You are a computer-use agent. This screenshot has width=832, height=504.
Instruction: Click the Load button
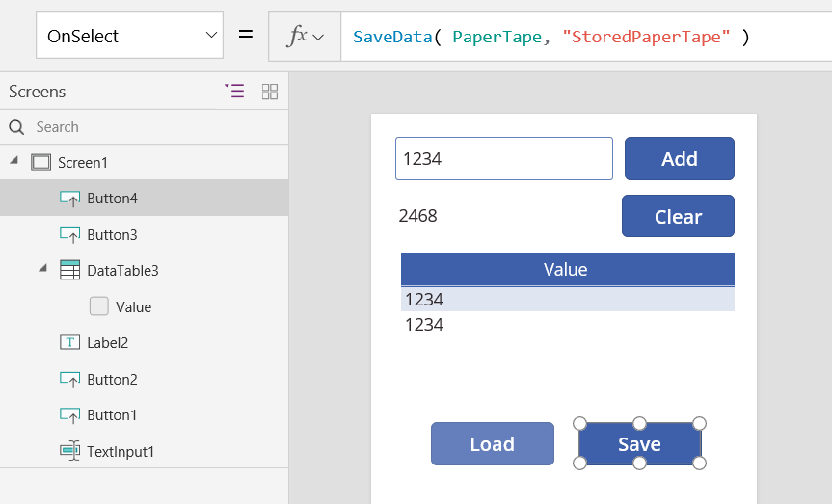coord(493,444)
